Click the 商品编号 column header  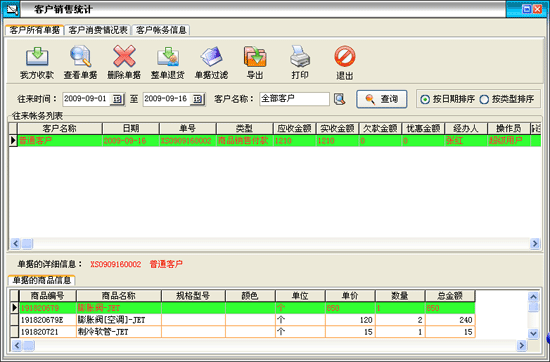click(x=47, y=296)
